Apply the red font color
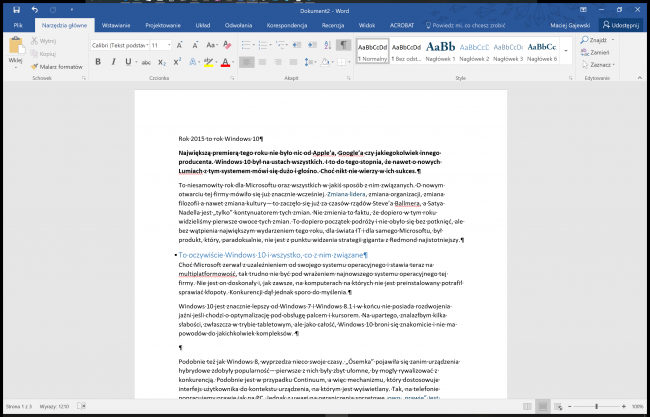 (x=225, y=62)
